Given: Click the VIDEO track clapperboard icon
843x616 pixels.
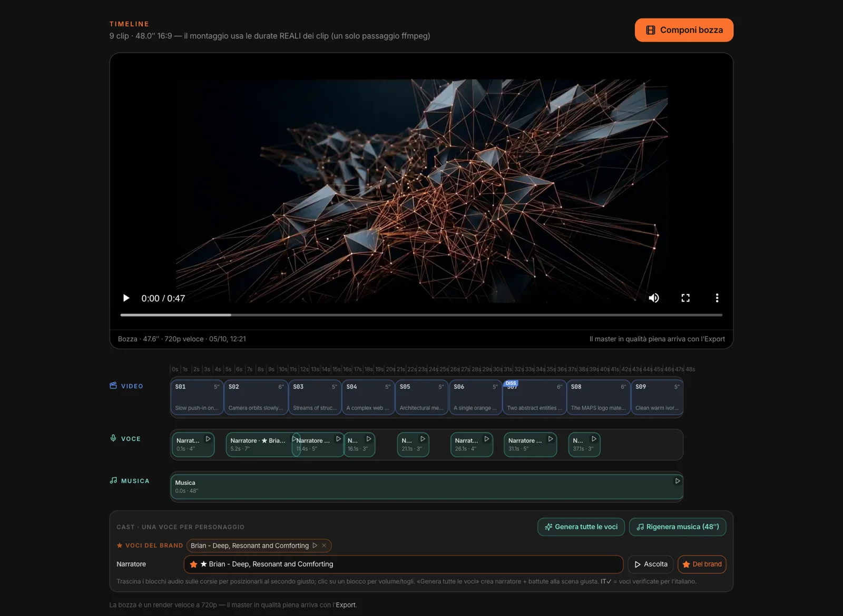Looking at the screenshot, I should point(113,386).
